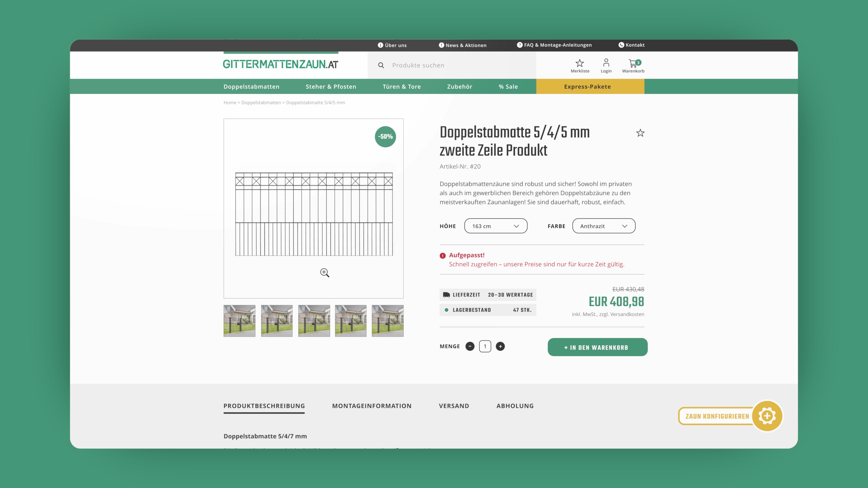
Task: Decrease quantity with the minus button
Action: [x=470, y=346]
